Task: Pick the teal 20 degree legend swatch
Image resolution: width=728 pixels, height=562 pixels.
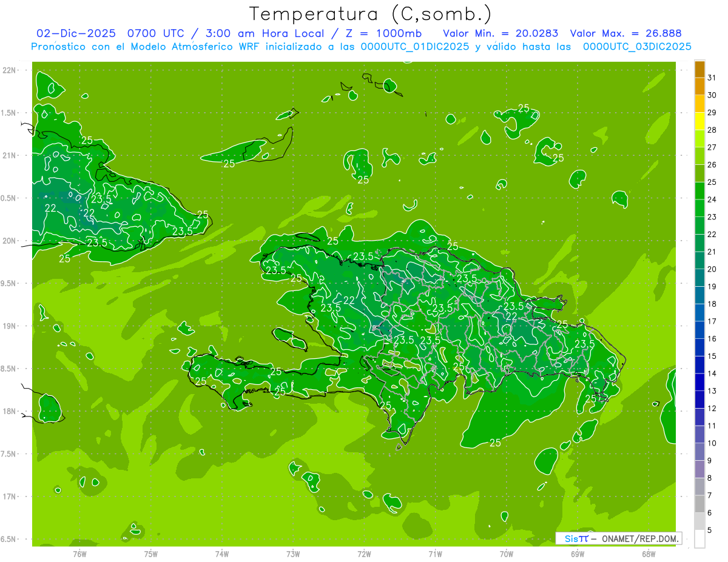Action: pyautogui.click(x=699, y=261)
